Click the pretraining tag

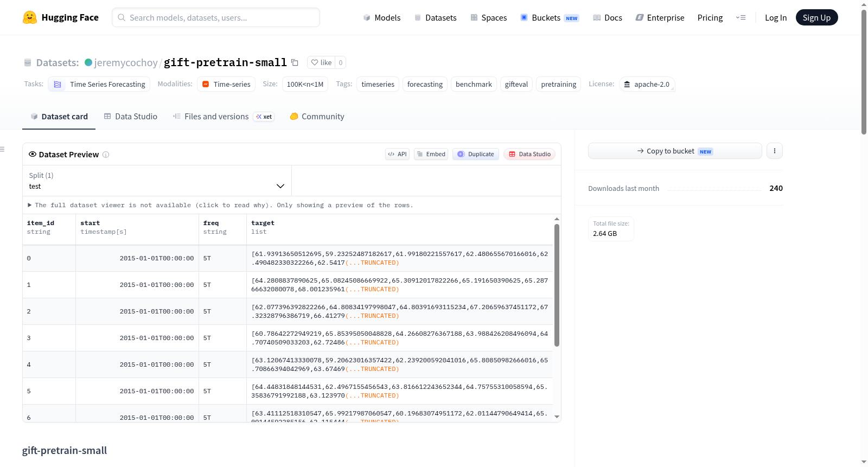tap(558, 84)
